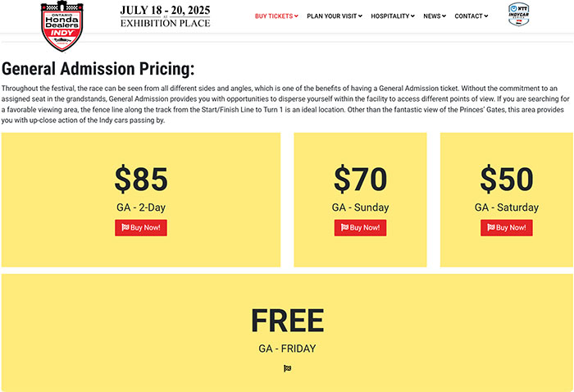
Task: Click the GA - FRIDAY label
Action: (287, 349)
